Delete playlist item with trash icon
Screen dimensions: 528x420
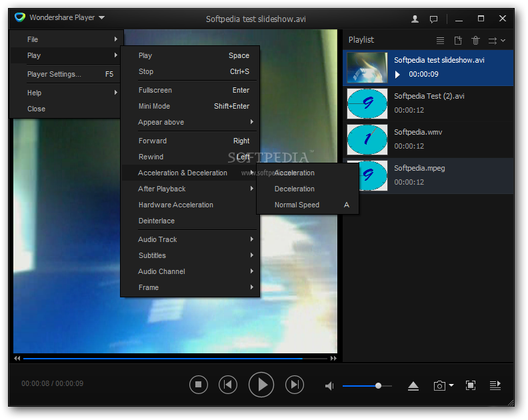coord(475,41)
